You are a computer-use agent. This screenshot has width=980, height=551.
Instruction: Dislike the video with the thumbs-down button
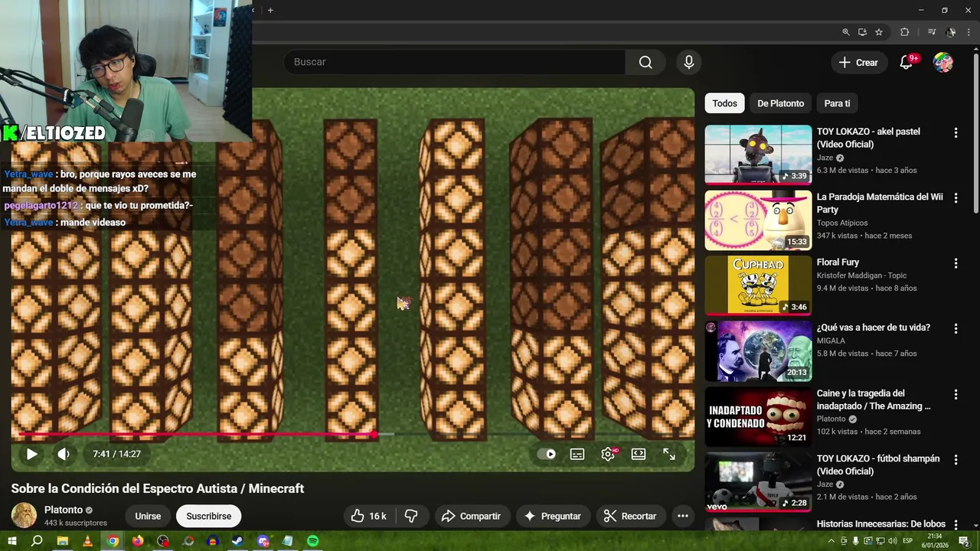point(411,516)
